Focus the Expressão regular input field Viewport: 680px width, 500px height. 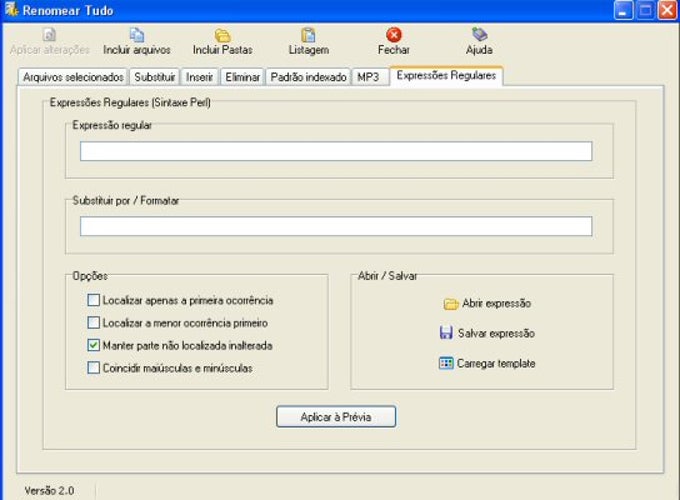click(336, 151)
